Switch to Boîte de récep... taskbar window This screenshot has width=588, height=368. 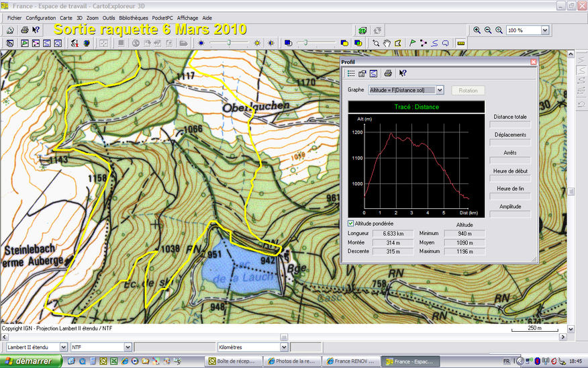pyautogui.click(x=232, y=361)
